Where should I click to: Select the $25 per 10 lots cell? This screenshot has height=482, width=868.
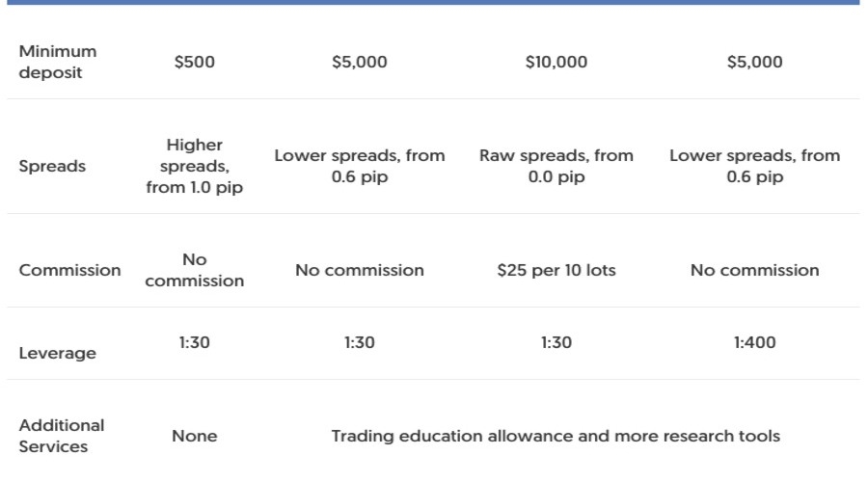pyautogui.click(x=556, y=270)
